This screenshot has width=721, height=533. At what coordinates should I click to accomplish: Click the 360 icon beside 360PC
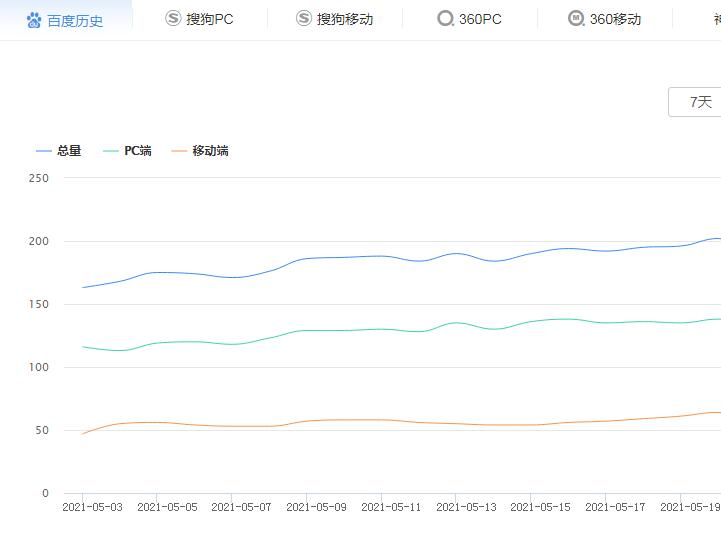445,19
